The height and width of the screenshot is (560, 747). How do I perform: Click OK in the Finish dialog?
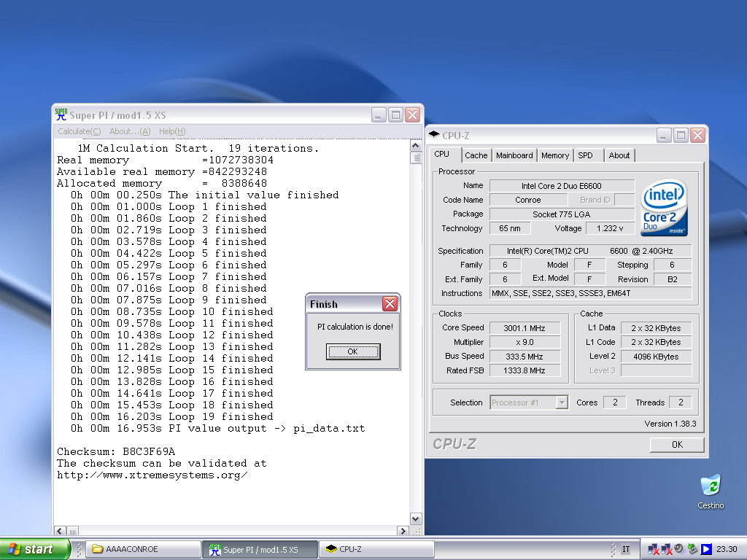coord(353,351)
